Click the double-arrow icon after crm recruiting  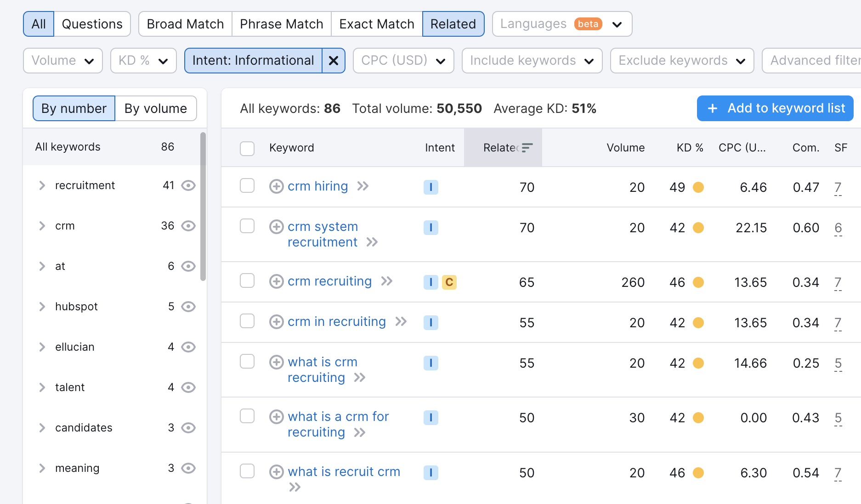(387, 281)
